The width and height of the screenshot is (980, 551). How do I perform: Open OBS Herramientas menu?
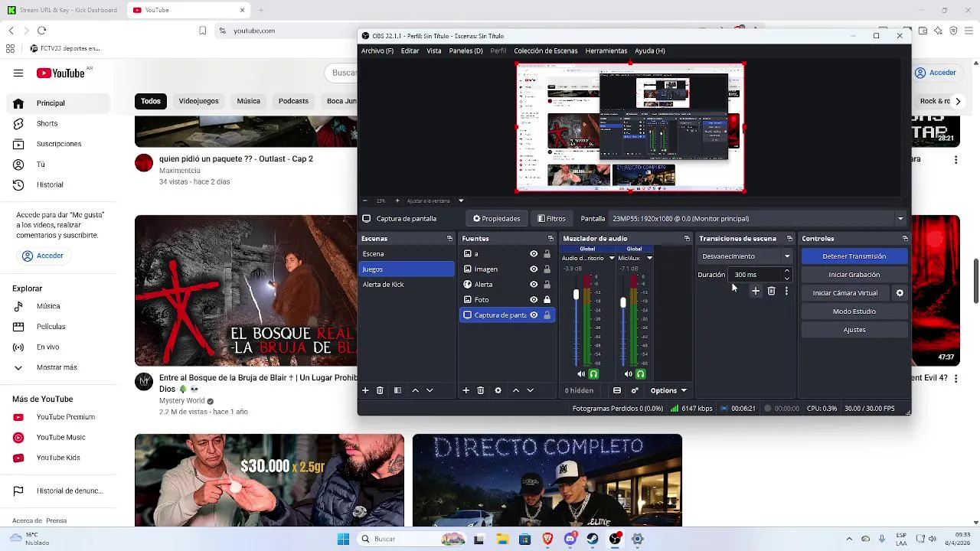pos(606,51)
